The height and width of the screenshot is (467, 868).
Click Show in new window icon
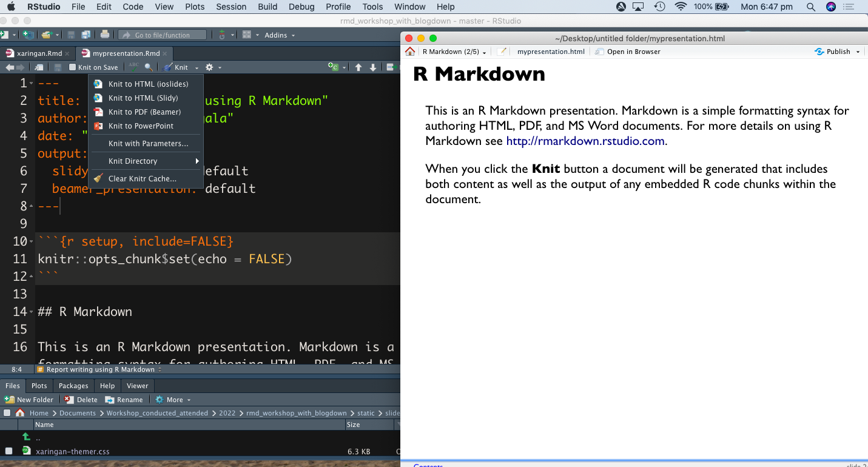pyautogui.click(x=39, y=67)
